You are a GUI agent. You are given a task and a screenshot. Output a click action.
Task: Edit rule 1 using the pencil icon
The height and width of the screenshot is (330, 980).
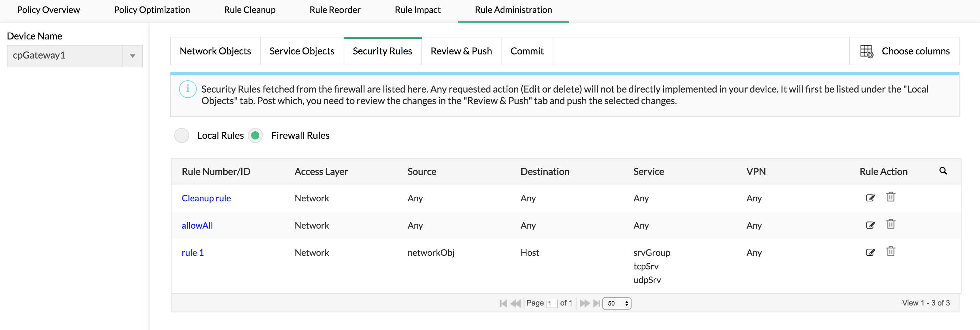click(870, 252)
